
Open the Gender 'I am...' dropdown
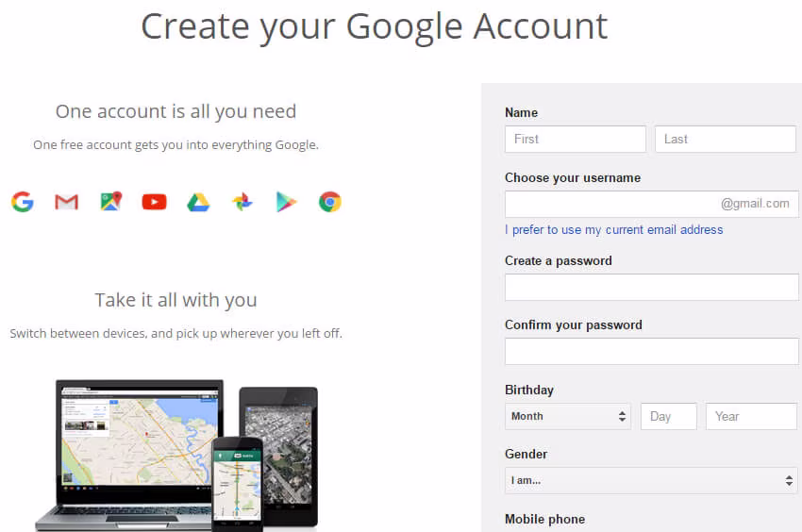coord(651,480)
